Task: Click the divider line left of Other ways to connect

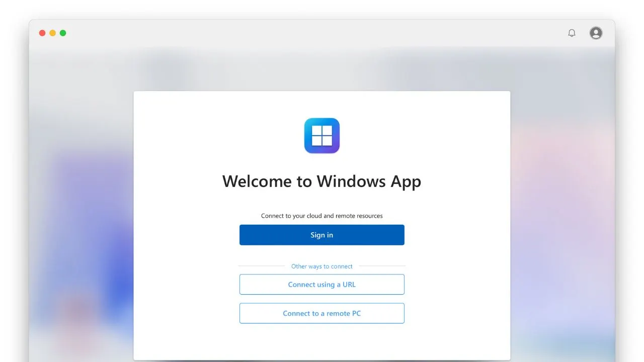Action: (x=262, y=266)
